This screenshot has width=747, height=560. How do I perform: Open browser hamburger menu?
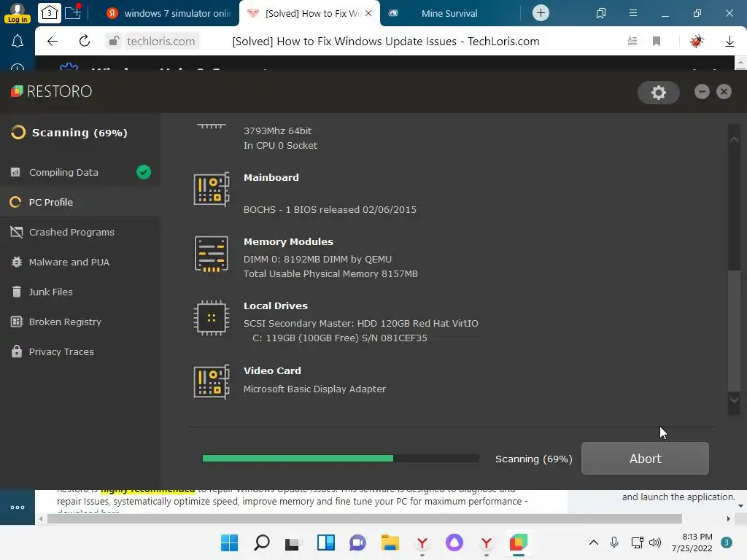tap(633, 13)
